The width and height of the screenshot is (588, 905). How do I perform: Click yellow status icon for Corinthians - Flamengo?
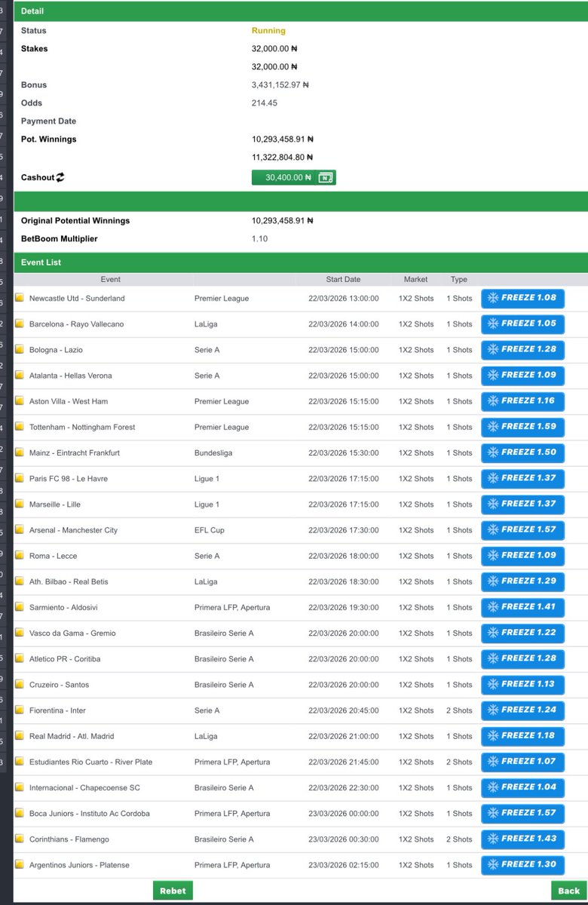(20, 839)
